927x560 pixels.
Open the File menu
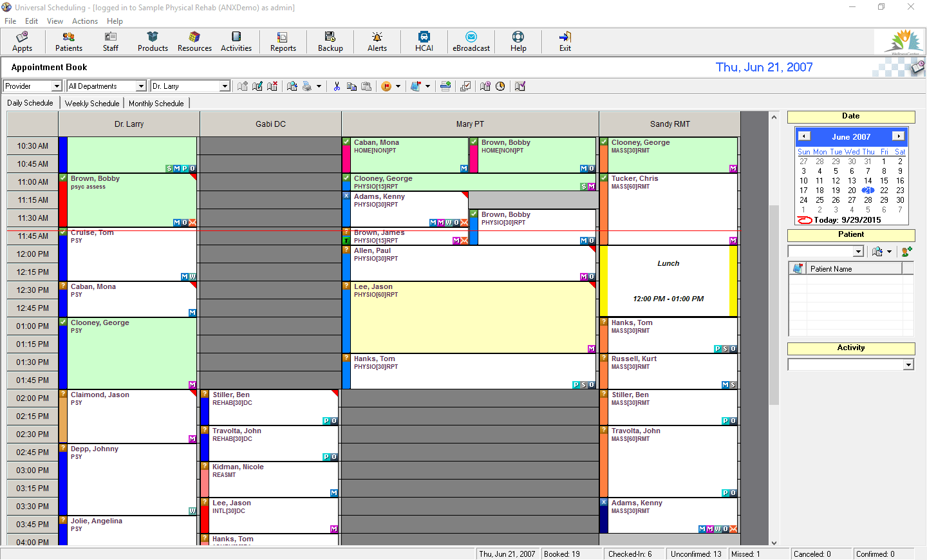click(10, 21)
